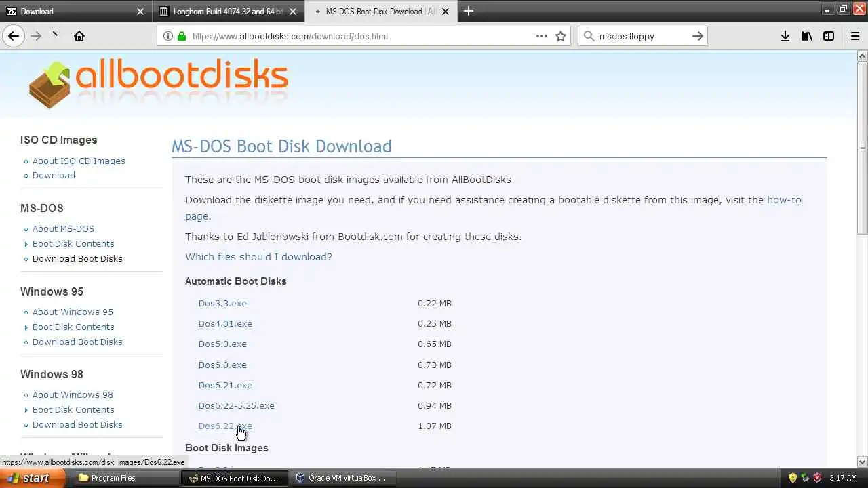Viewport: 868px width, 488px height.
Task: Click the Windows Start button
Action: (33, 478)
